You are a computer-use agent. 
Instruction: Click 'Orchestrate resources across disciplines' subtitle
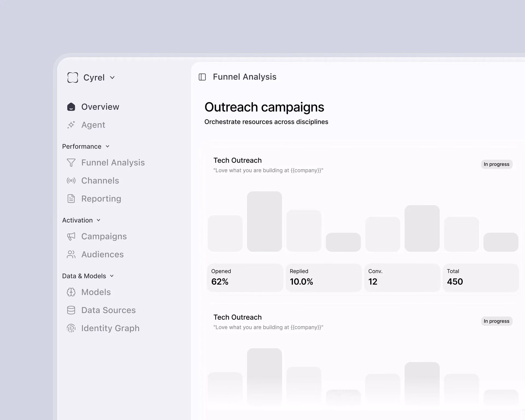pos(266,122)
